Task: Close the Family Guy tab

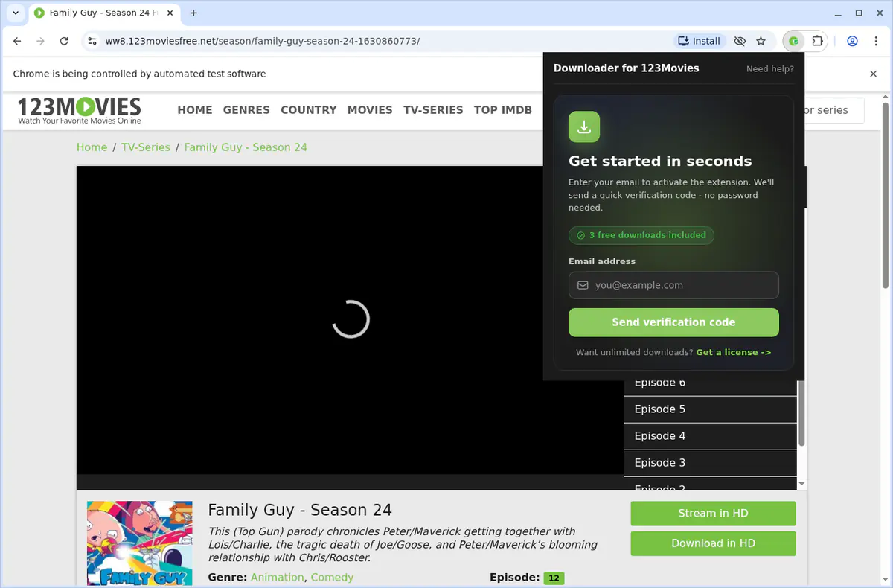Action: 170,13
